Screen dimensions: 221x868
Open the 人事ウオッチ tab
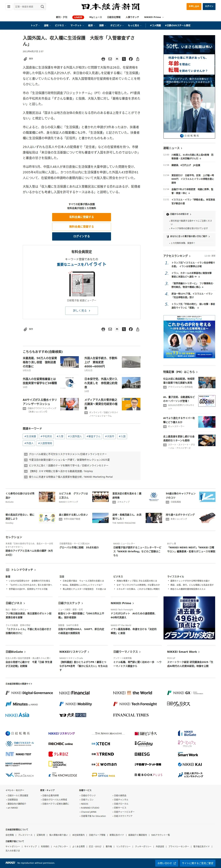[132, 17]
